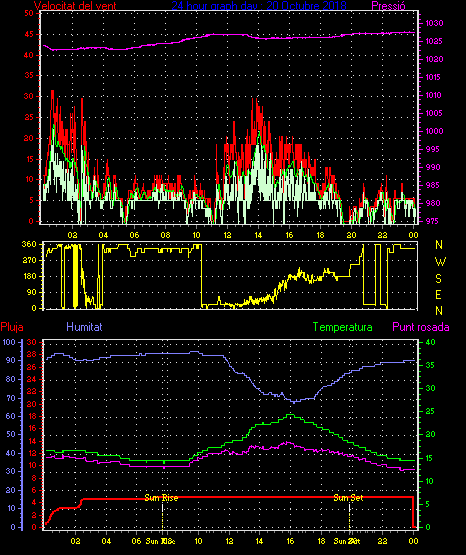Viewport: 466px width, 555px height.
Task: Click the 'Sun Rise' marker label
Action: [x=161, y=498]
